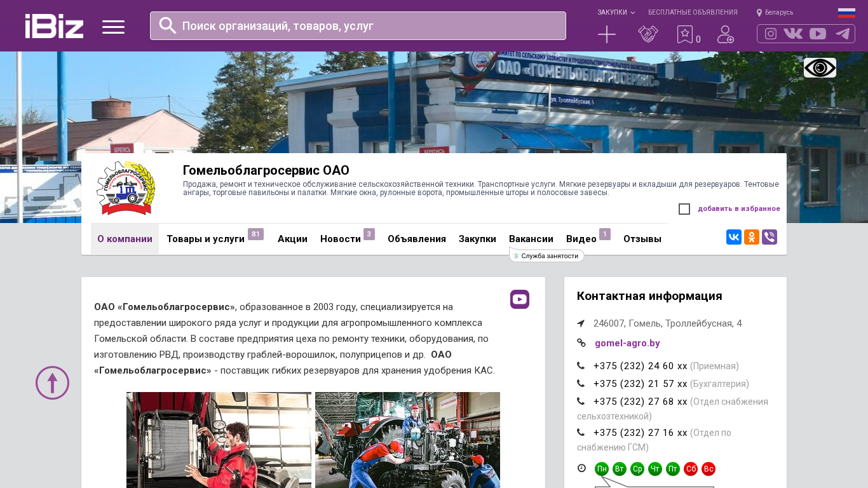Open the YouTube link in header
The width and height of the screenshot is (868, 488).
pyautogui.click(x=818, y=34)
